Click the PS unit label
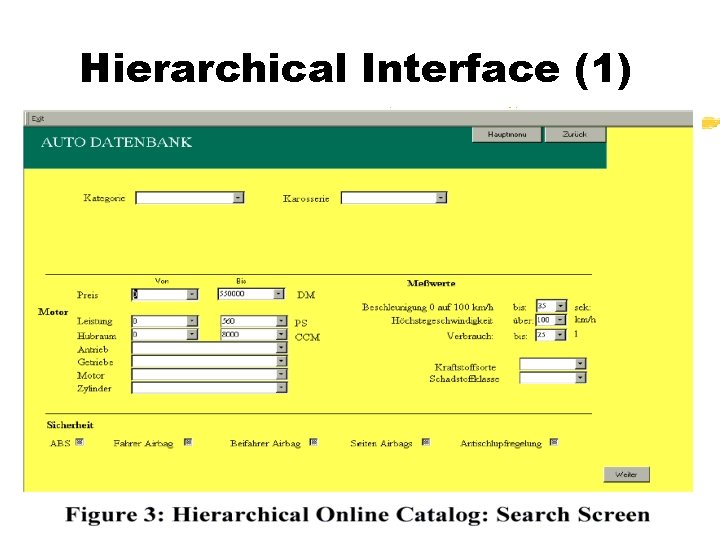This screenshot has height=540, width=720. [301, 323]
